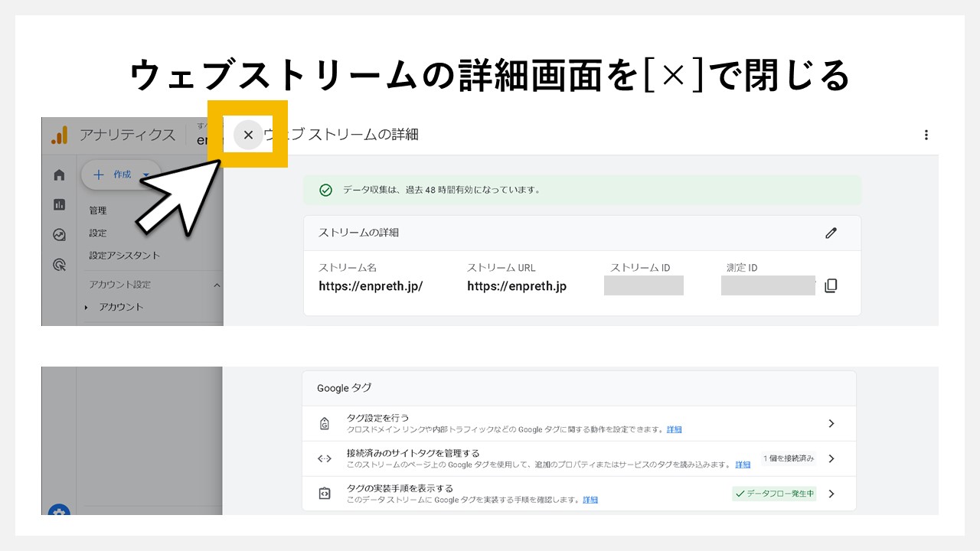Expand the タグ設定を行う row chevron
Viewport: 980px width, 551px height.
coord(831,423)
